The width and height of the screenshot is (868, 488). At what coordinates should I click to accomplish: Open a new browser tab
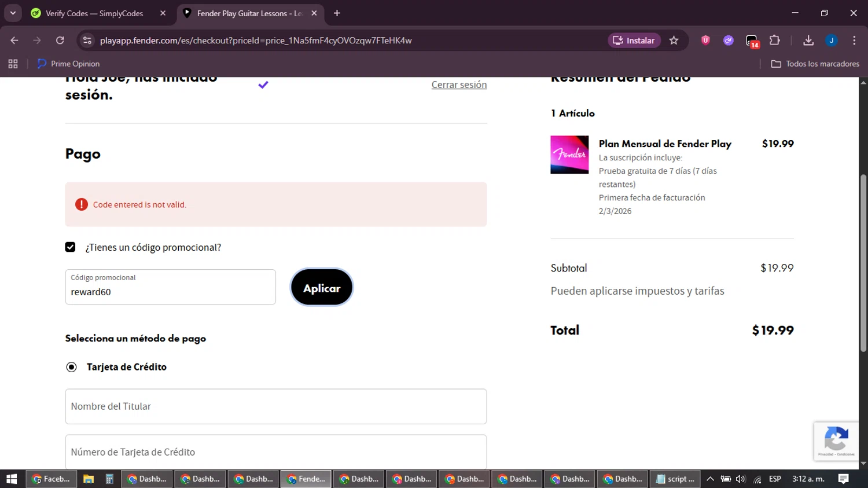[337, 13]
